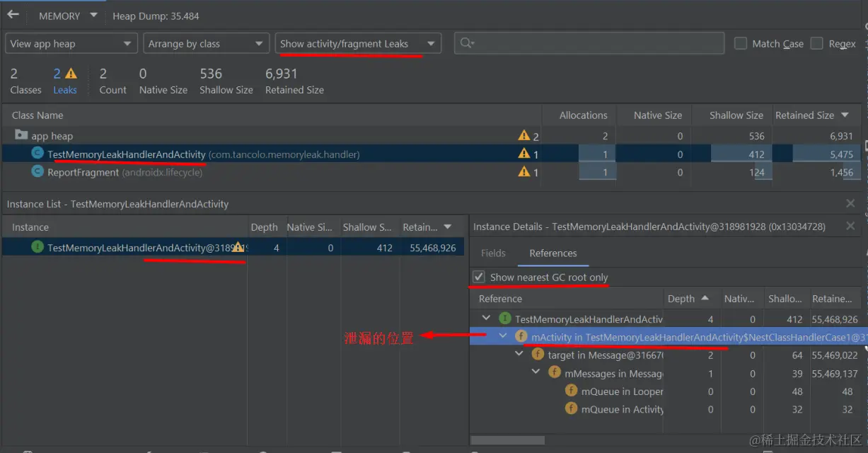Collapse the mActivity reference node

click(503, 336)
